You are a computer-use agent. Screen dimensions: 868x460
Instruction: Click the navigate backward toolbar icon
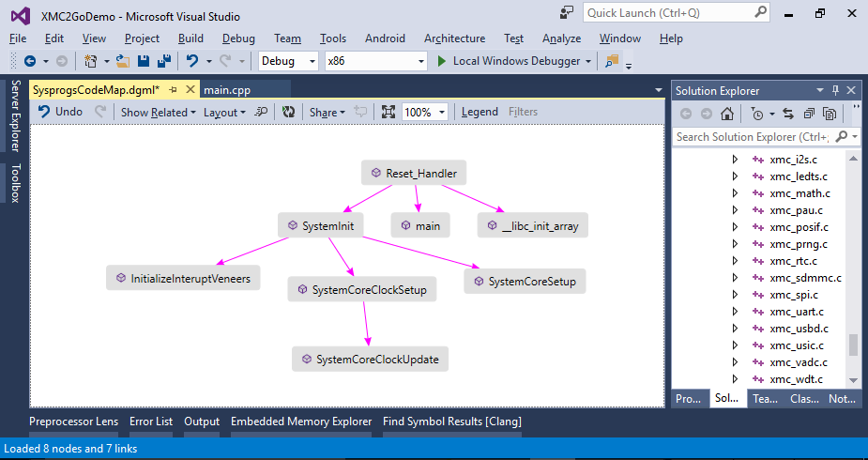[x=29, y=61]
